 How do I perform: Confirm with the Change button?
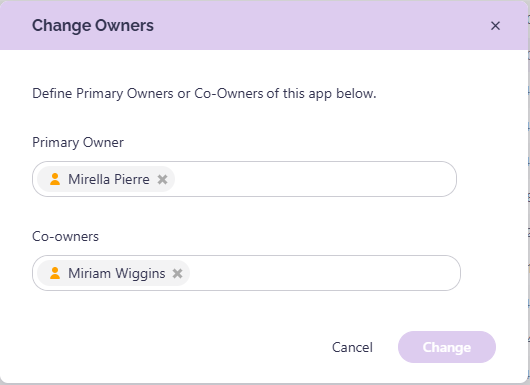[x=447, y=347]
